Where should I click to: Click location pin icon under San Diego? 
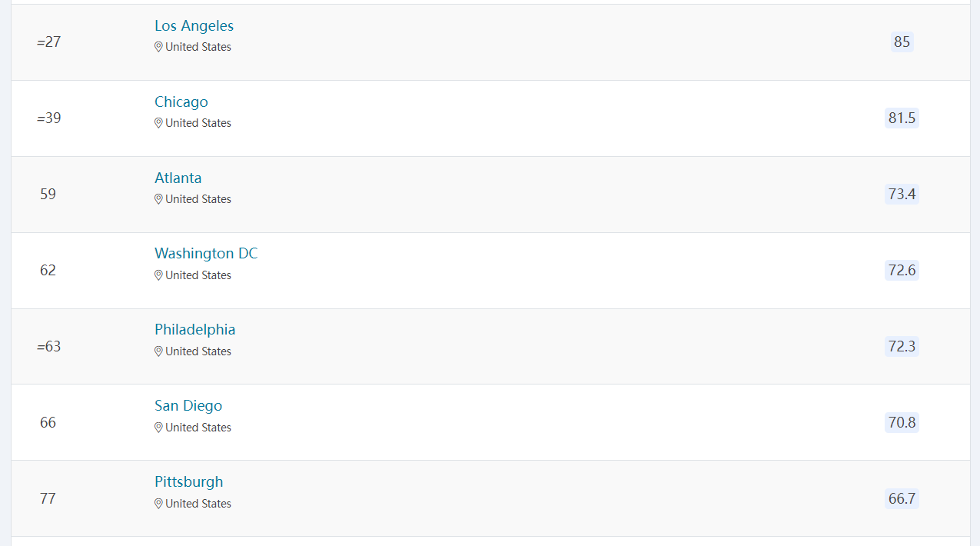point(158,428)
